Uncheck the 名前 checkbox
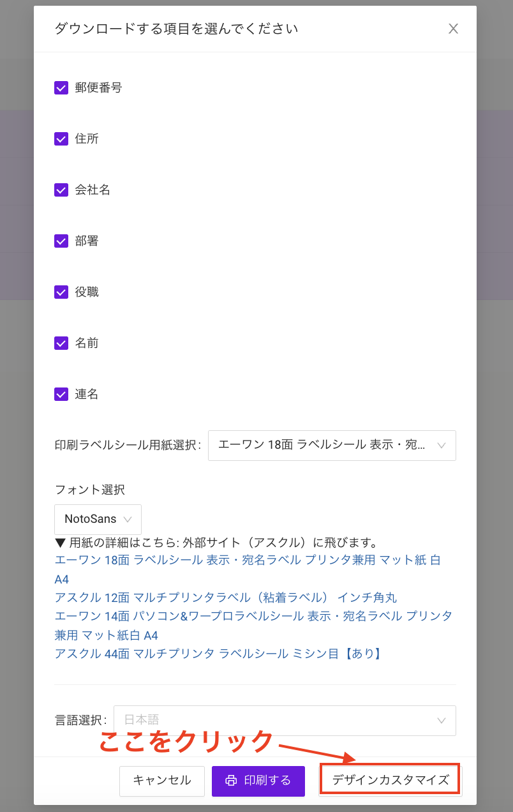This screenshot has width=513, height=812. tap(61, 343)
